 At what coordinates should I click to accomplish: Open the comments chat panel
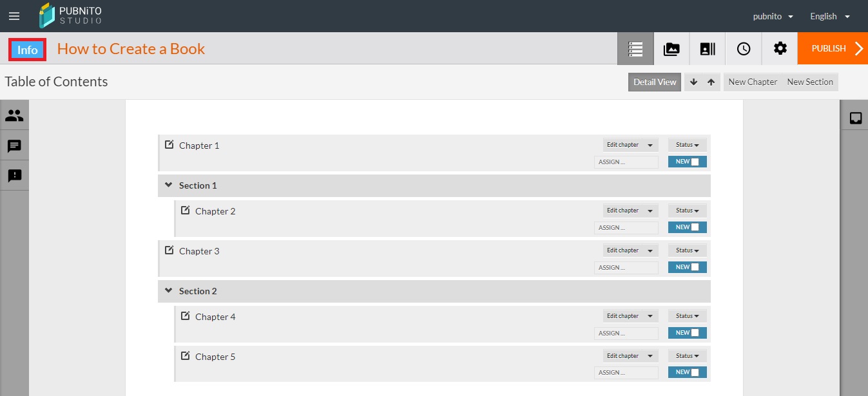point(14,146)
